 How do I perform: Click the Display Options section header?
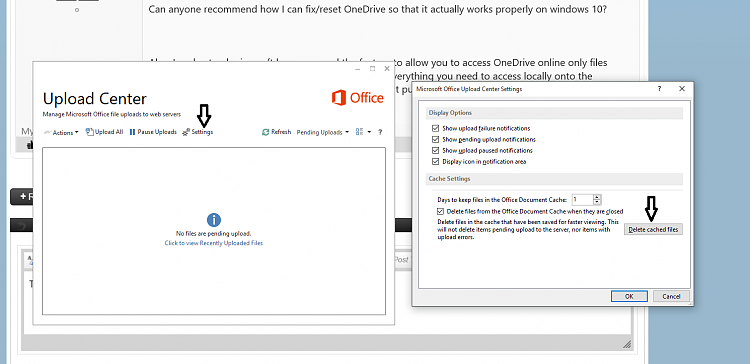pyautogui.click(x=554, y=113)
